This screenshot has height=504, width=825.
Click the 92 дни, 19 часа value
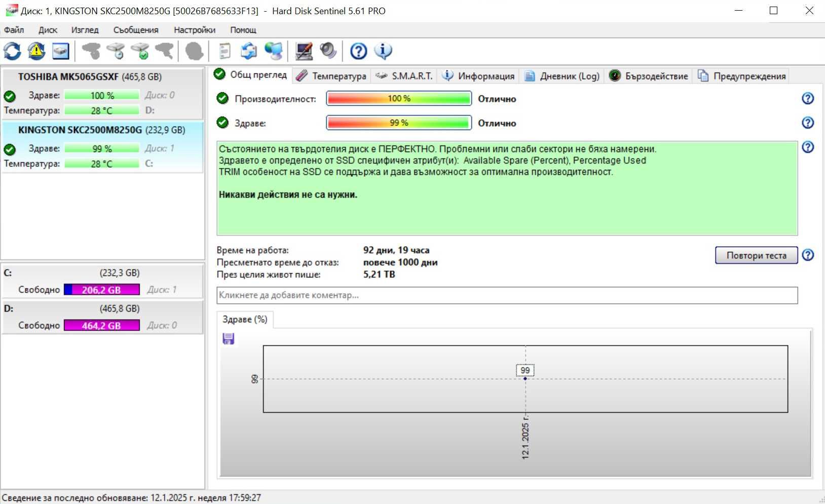coord(396,250)
